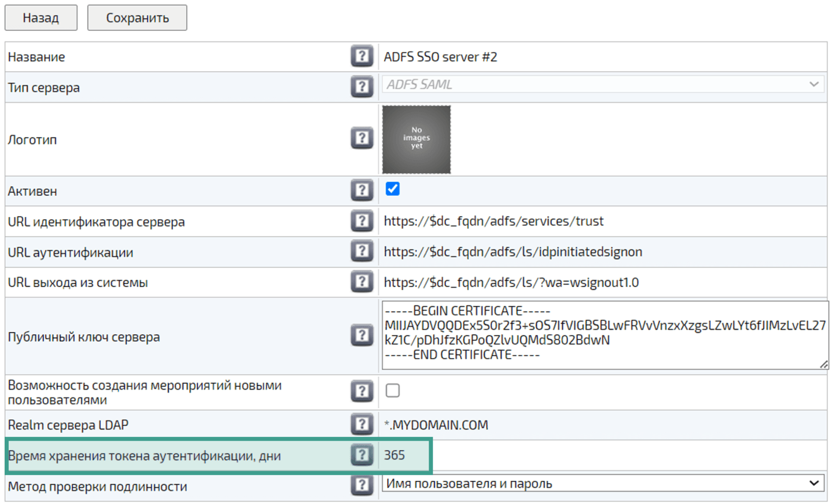
Task: Open help for Публичный ключ сервера
Action: pyautogui.click(x=361, y=336)
